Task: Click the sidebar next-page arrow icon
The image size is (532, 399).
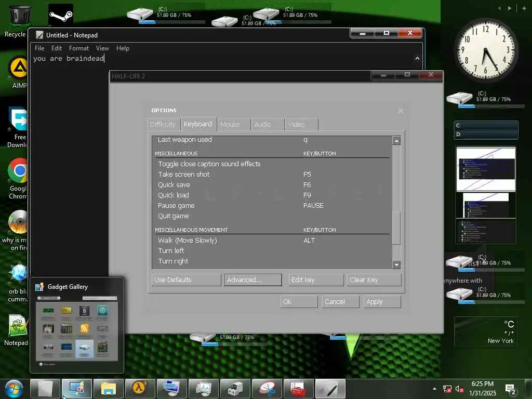Action: (x=509, y=8)
